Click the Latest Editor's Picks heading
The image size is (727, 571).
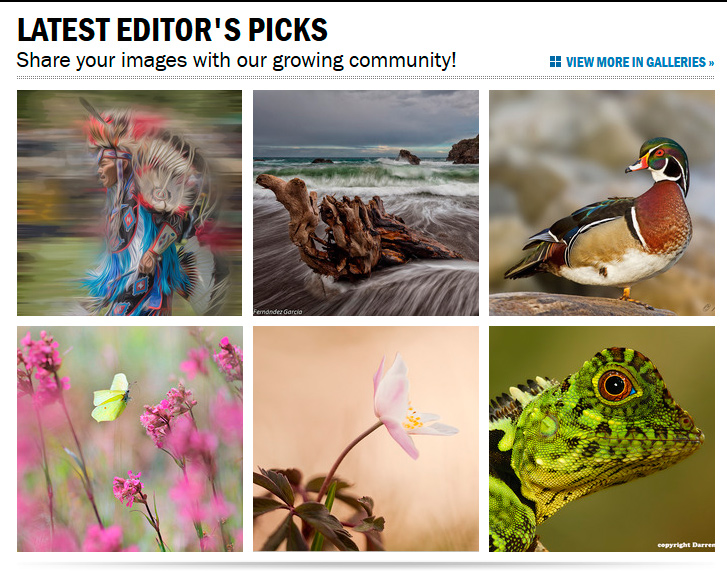click(172, 30)
